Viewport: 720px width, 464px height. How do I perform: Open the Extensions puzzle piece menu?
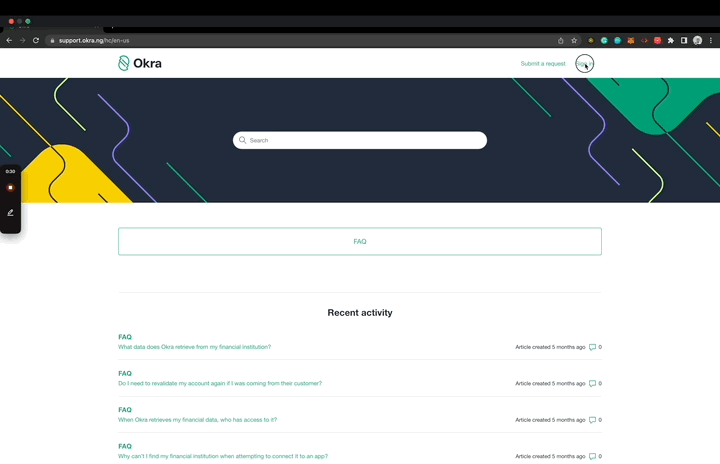(671, 40)
